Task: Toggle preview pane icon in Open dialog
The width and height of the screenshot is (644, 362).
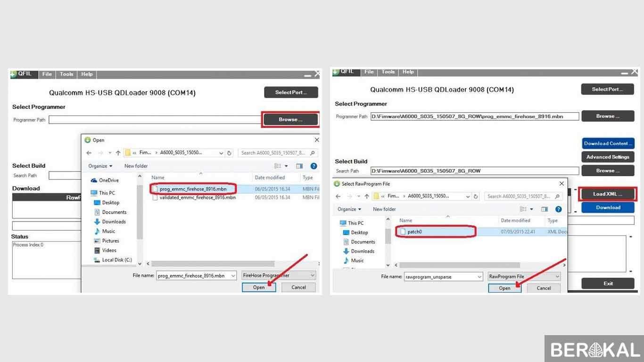Action: [299, 166]
